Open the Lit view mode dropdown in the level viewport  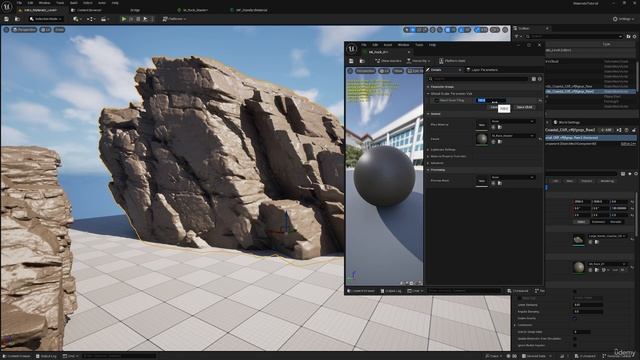(x=45, y=30)
